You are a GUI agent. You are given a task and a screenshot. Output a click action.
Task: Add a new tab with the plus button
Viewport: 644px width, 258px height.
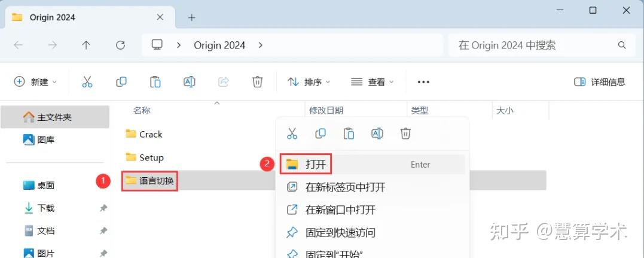click(191, 17)
